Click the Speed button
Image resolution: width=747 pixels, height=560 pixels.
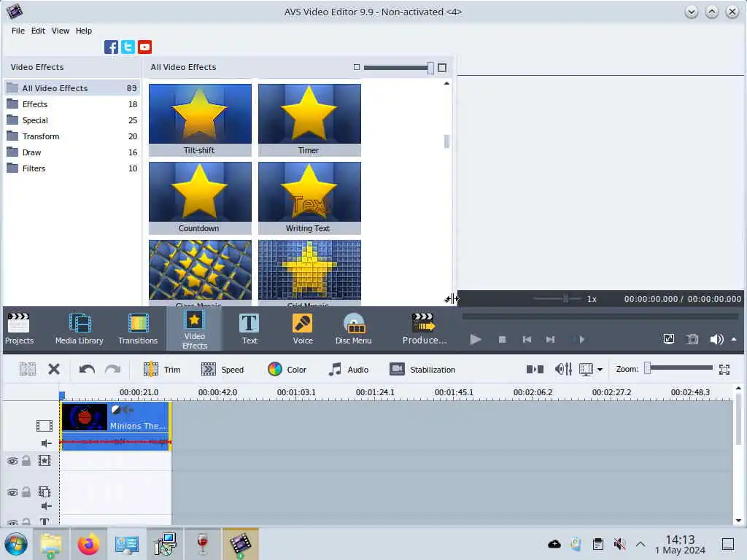click(x=222, y=369)
